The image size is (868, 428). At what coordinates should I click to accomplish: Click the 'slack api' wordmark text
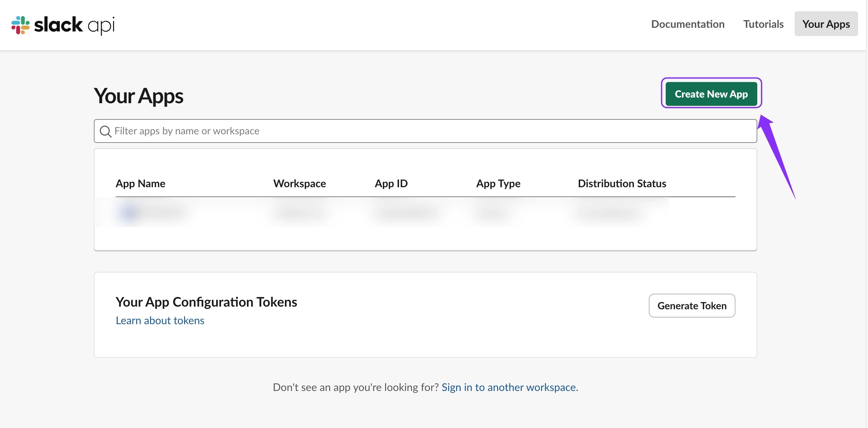click(74, 25)
